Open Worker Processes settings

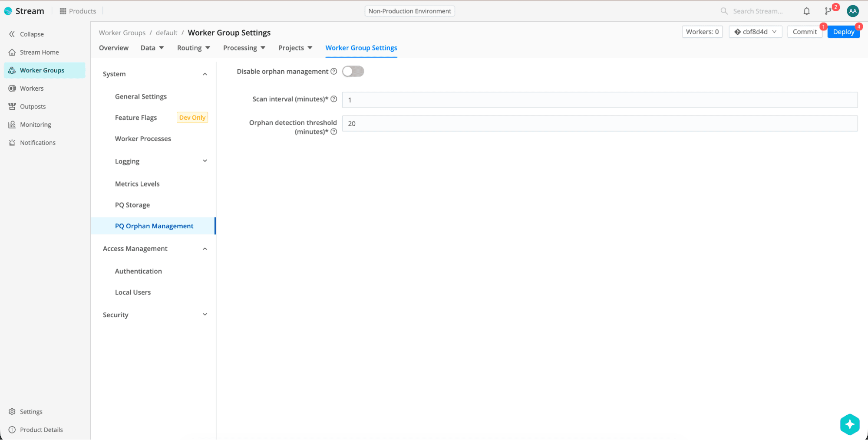[143, 138]
